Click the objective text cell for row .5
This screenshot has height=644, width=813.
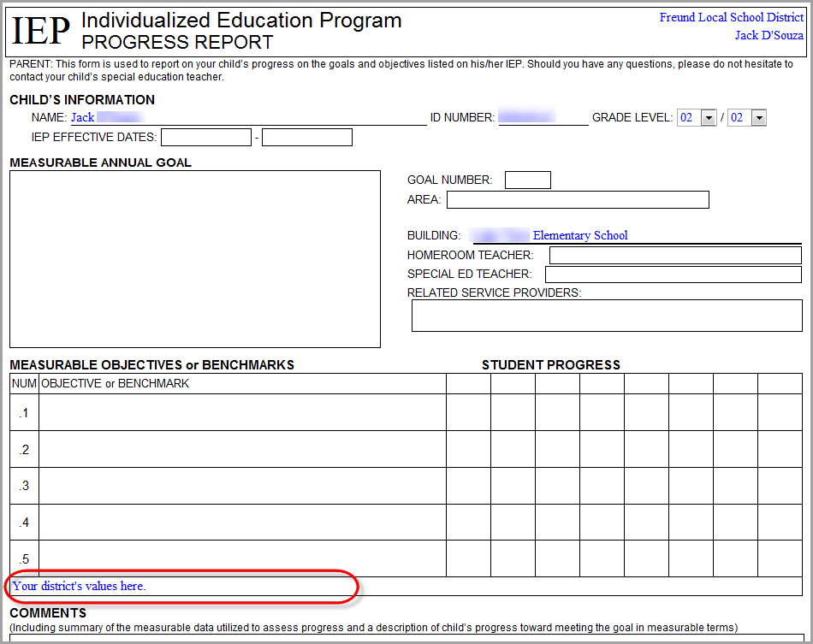[x=242, y=558]
